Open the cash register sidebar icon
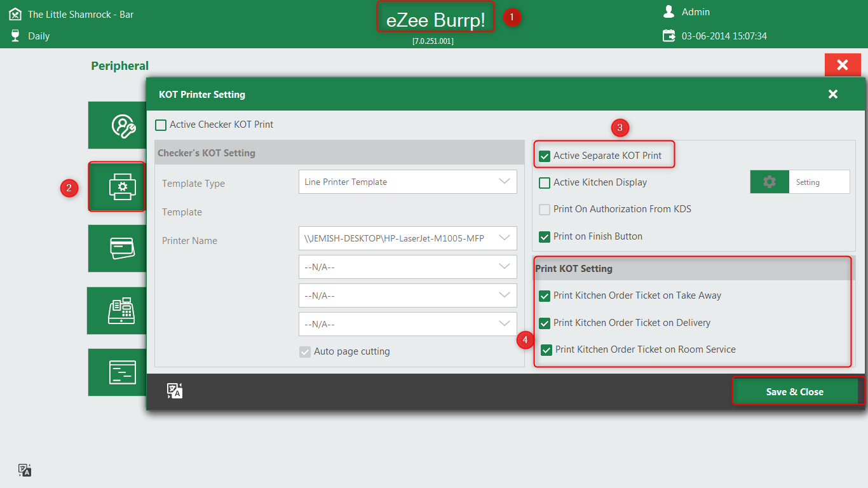Screen dimensions: 868x488 tap(121, 310)
